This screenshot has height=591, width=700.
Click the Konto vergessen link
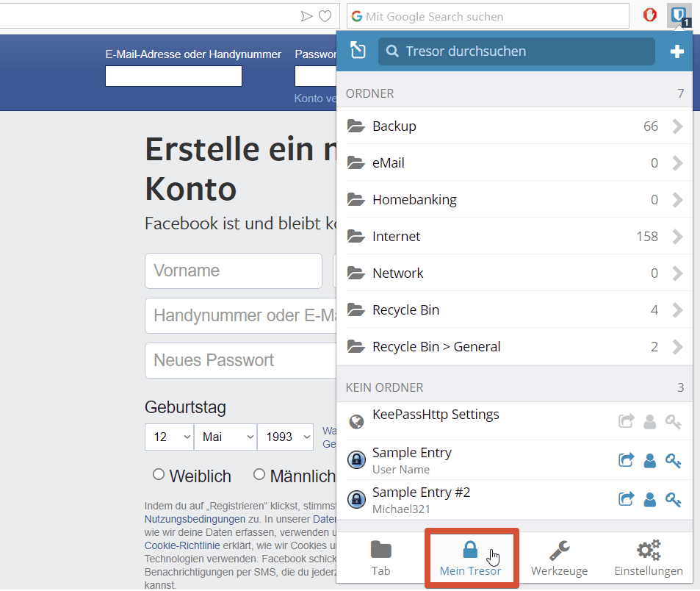314,98
